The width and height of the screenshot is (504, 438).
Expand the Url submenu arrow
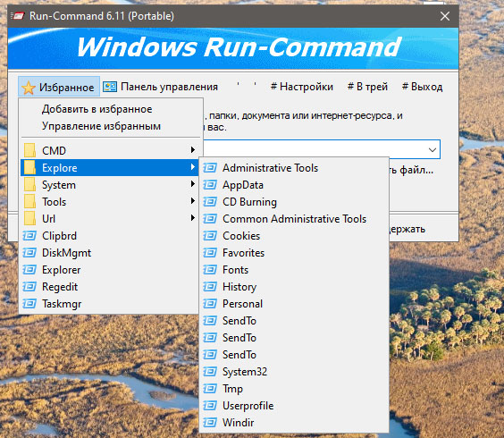click(192, 218)
